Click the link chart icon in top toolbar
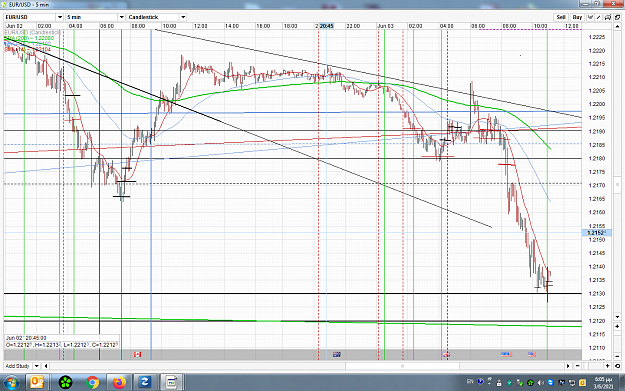 point(617,17)
